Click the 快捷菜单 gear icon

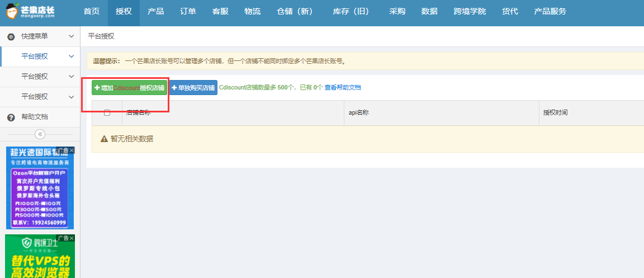(x=12, y=36)
